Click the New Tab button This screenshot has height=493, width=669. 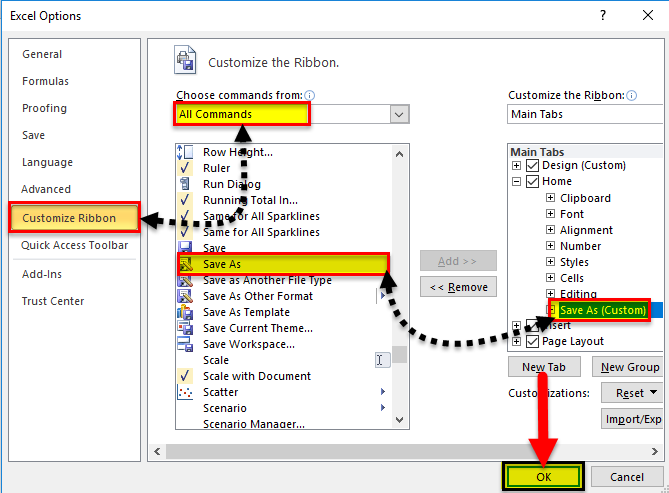[x=544, y=367]
